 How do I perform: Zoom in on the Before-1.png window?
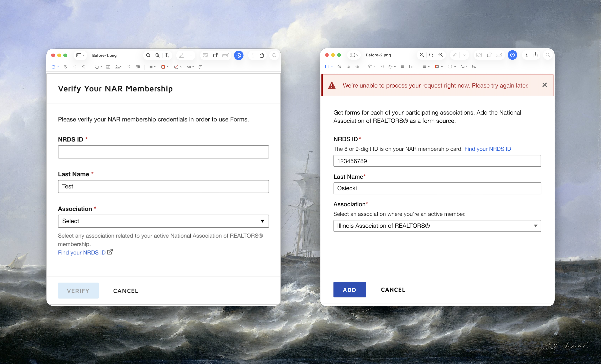tap(167, 55)
